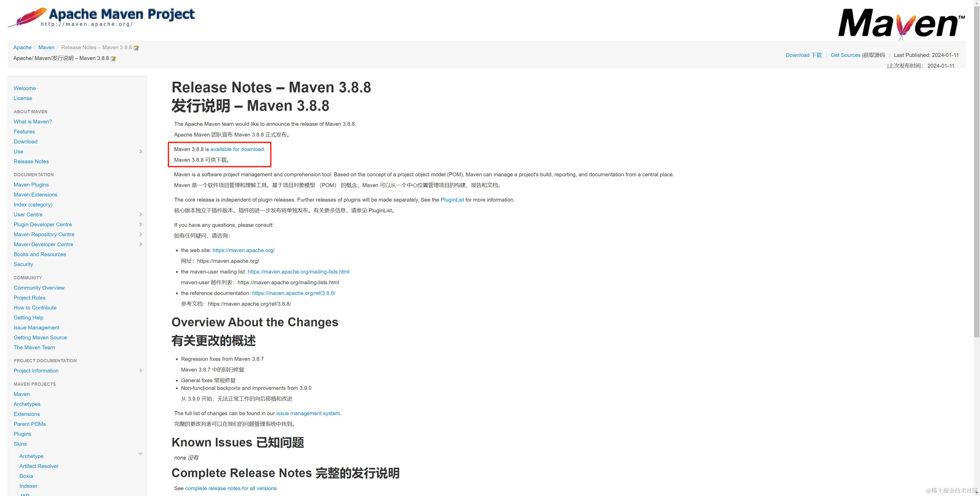
Task: Click Download 下载 link in header
Action: click(x=803, y=55)
